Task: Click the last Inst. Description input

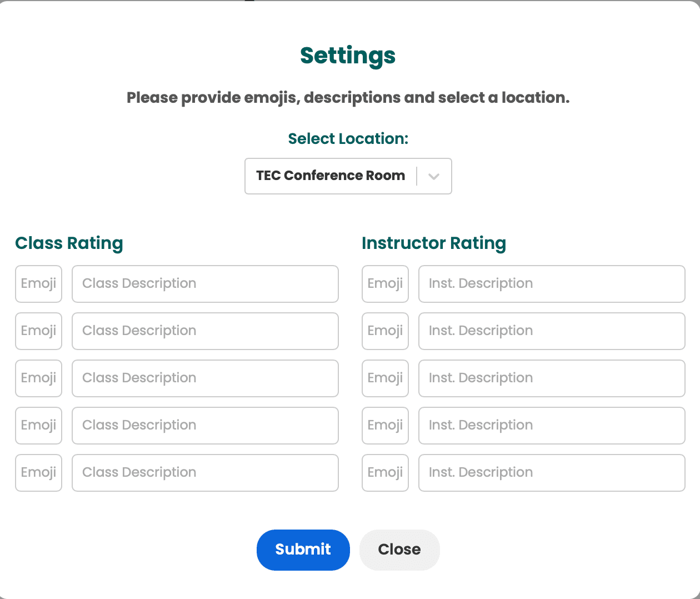Action: click(x=552, y=473)
